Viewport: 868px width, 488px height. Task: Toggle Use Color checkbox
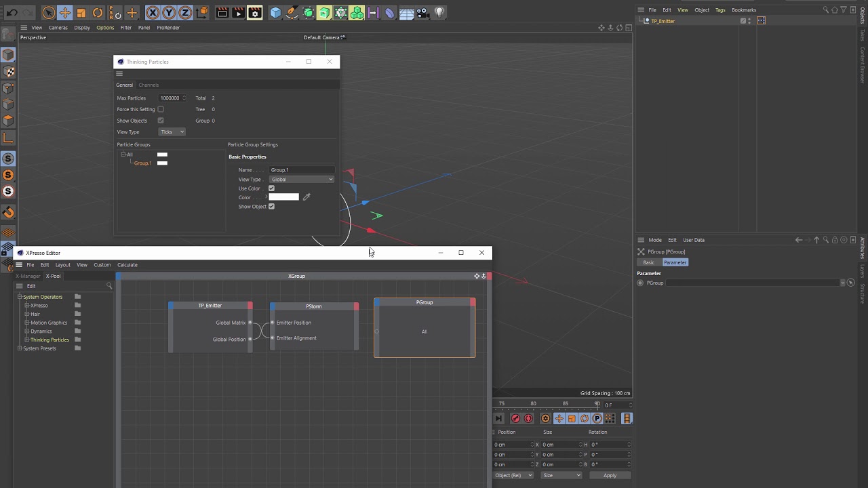pos(271,188)
